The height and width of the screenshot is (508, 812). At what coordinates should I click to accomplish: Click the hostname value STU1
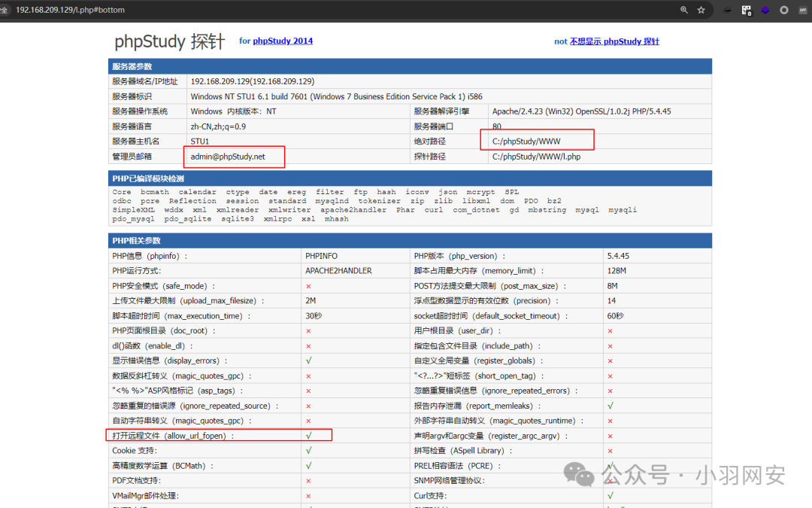199,141
